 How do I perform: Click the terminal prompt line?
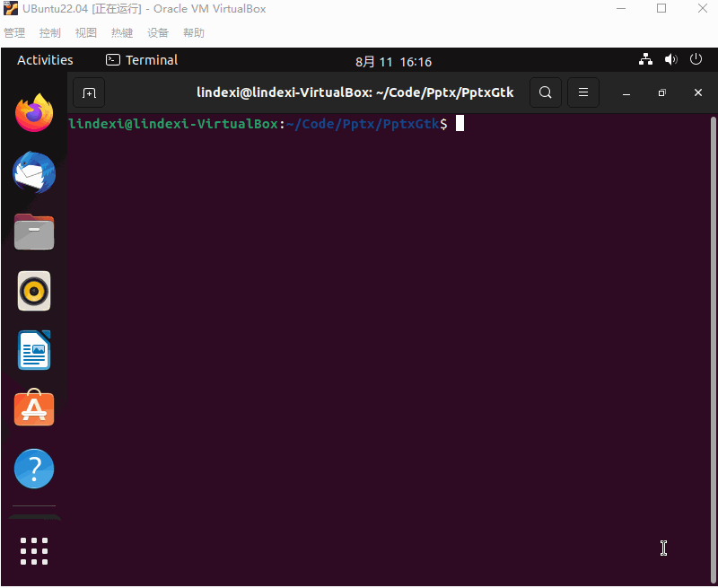pyautogui.click(x=266, y=124)
